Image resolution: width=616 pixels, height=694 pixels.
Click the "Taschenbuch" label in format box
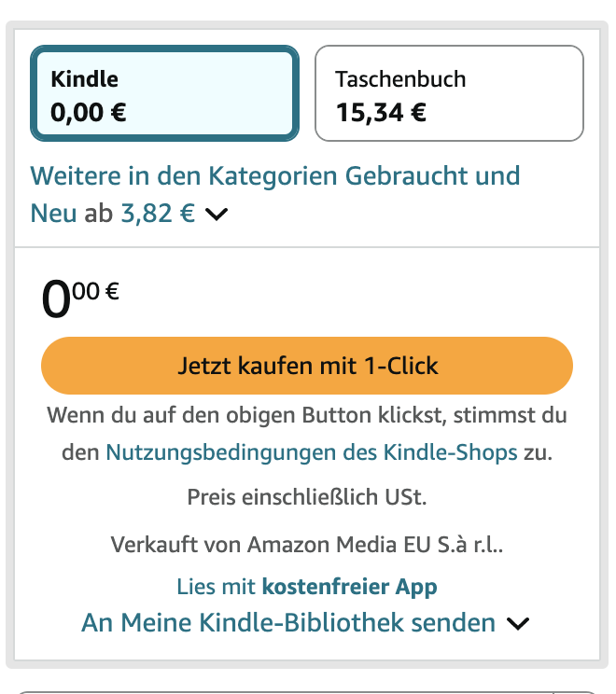(400, 79)
